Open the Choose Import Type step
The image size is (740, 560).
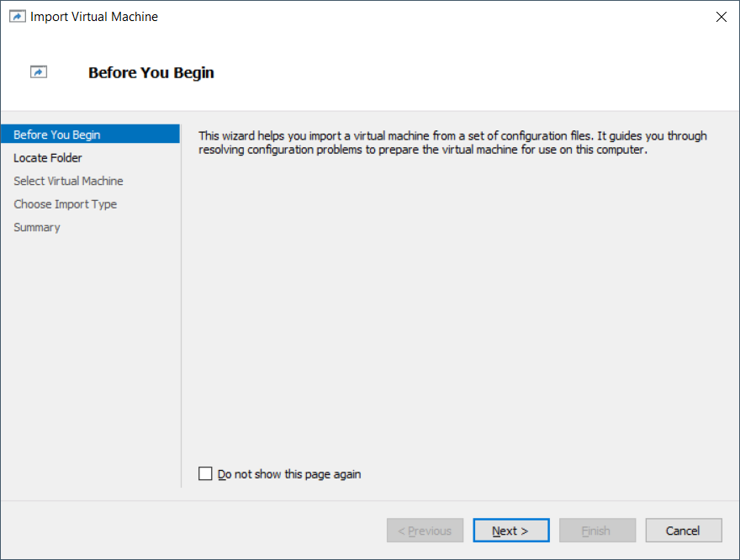pos(65,204)
